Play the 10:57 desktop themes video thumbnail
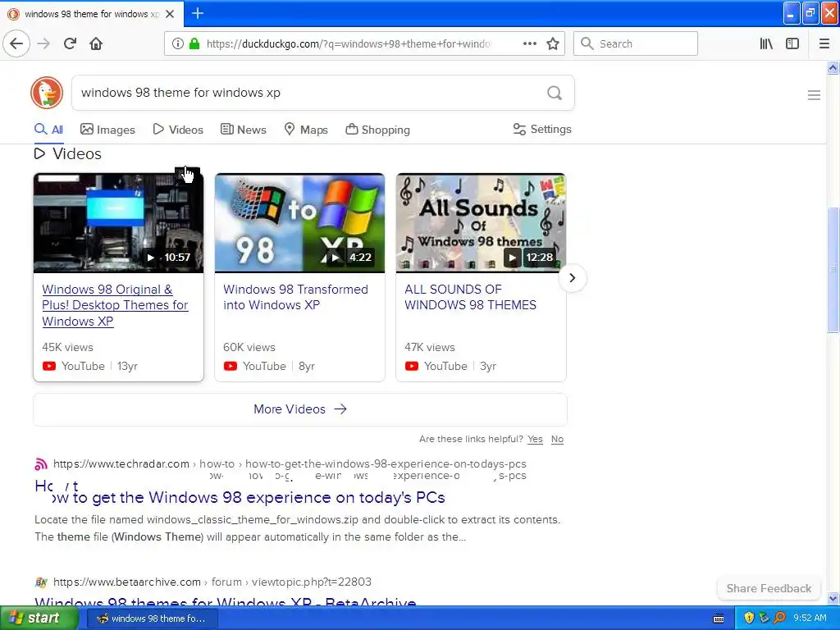This screenshot has width=840, height=630. tap(118, 223)
